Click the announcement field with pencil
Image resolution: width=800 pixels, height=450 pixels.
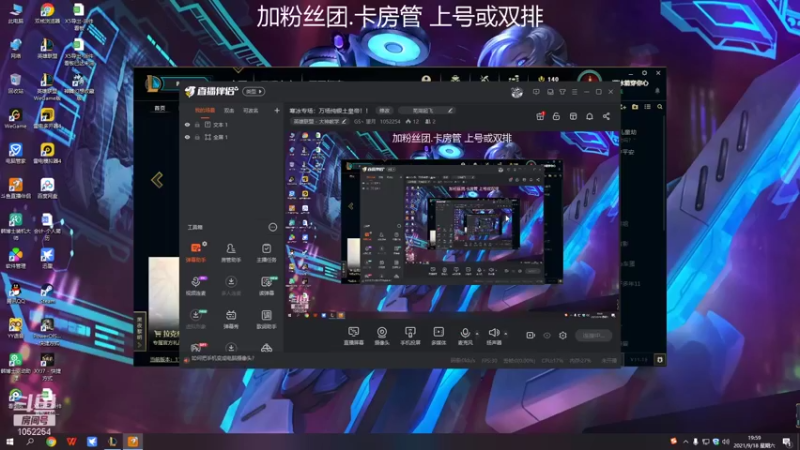coord(427,110)
